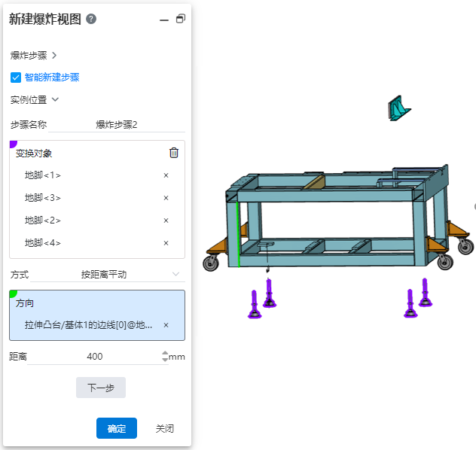Select 地脚<1> list entry
Screen dimensions: 476x450
(x=43, y=175)
